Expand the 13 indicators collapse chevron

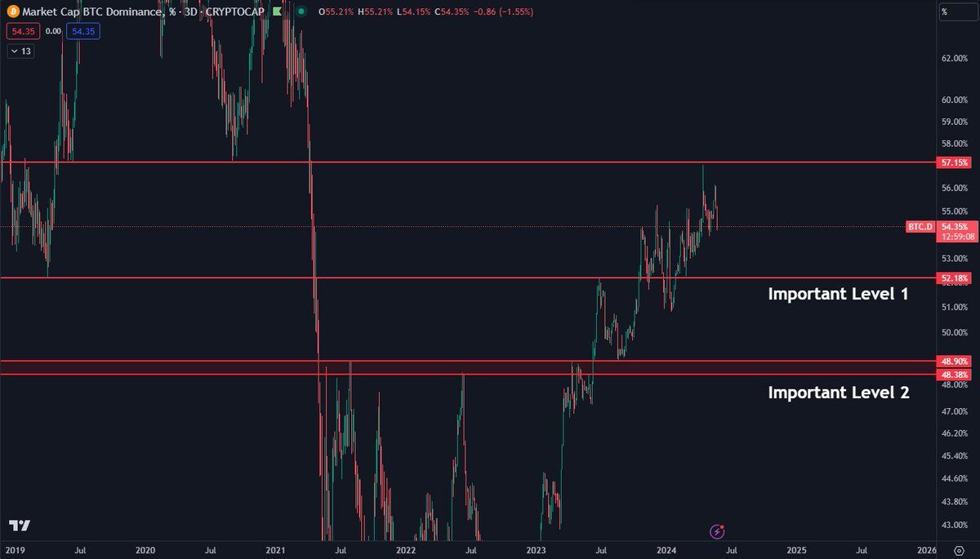(14, 51)
